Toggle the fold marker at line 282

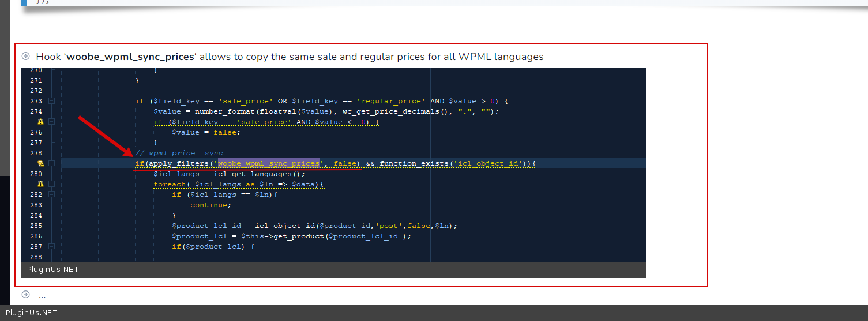52,195
